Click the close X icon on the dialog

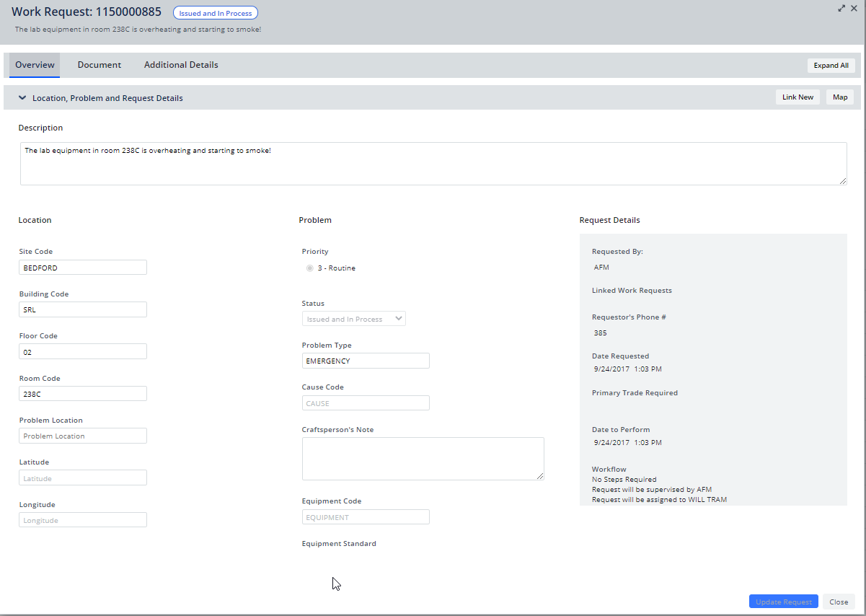click(x=854, y=8)
